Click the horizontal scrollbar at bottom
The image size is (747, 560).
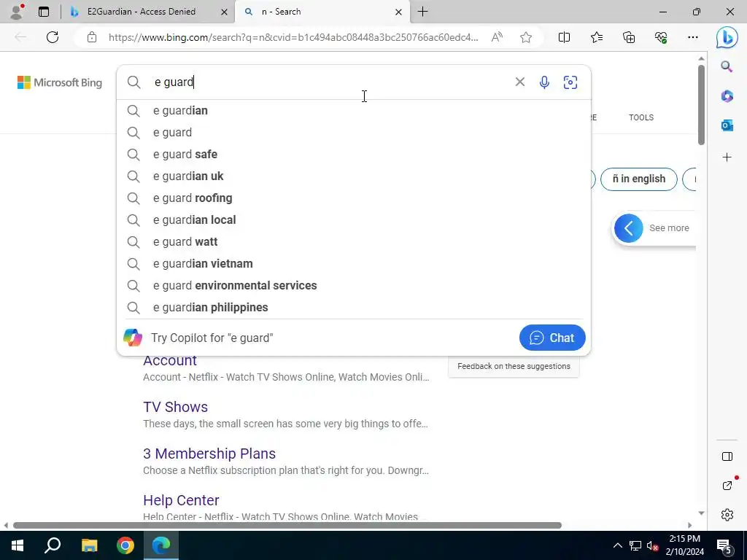(287, 526)
